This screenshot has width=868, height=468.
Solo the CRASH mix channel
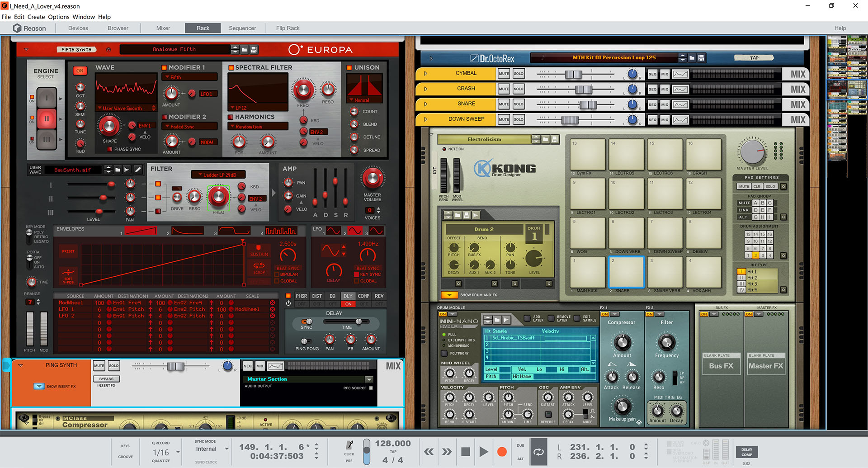click(519, 89)
